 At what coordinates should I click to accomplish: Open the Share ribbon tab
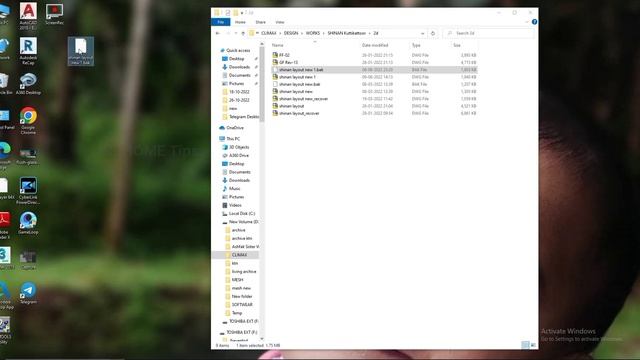click(260, 22)
